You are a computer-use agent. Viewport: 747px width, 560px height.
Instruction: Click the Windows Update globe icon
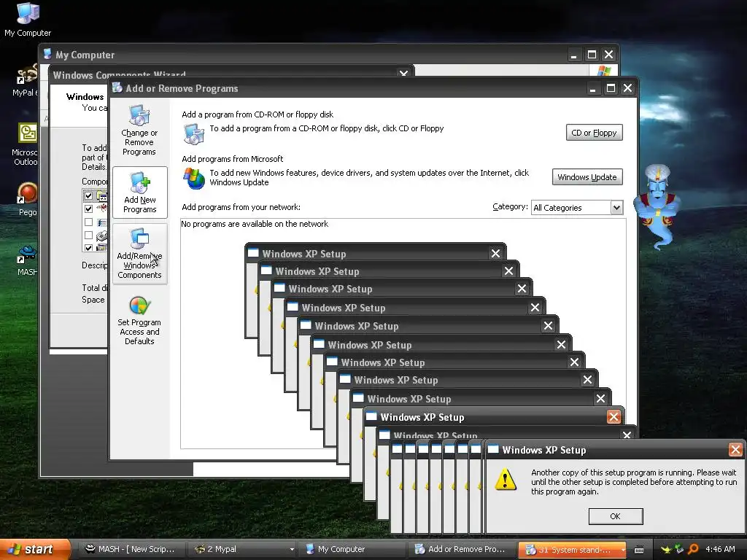click(194, 178)
